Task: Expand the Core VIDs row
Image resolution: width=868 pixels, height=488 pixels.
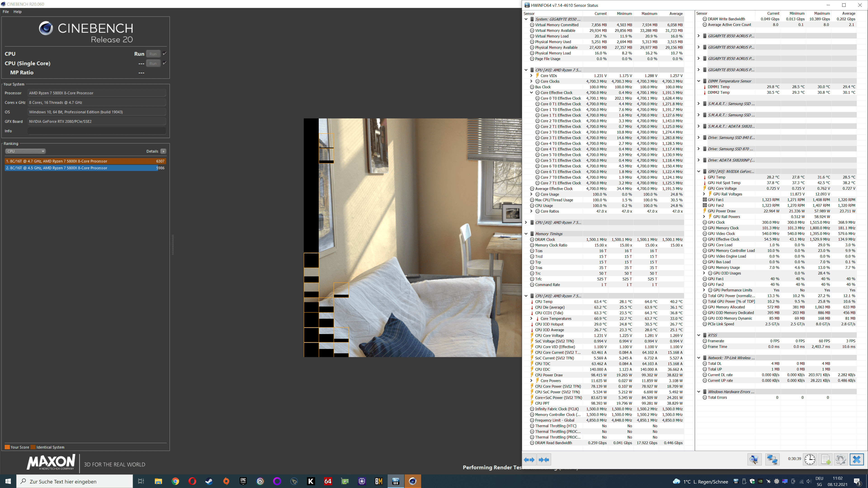Action: click(x=531, y=76)
